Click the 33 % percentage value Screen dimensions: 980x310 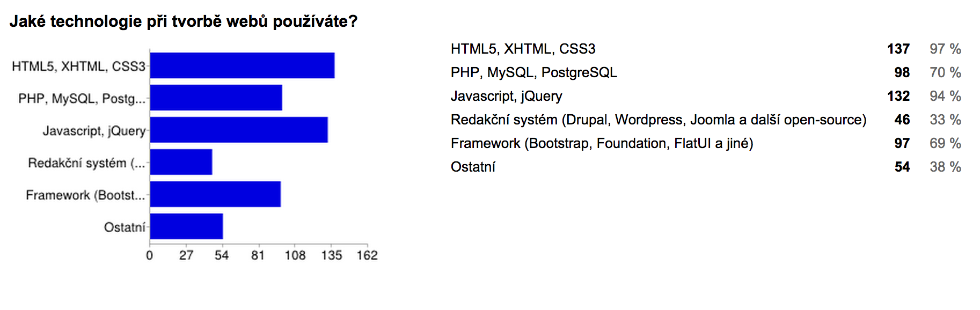click(x=945, y=120)
